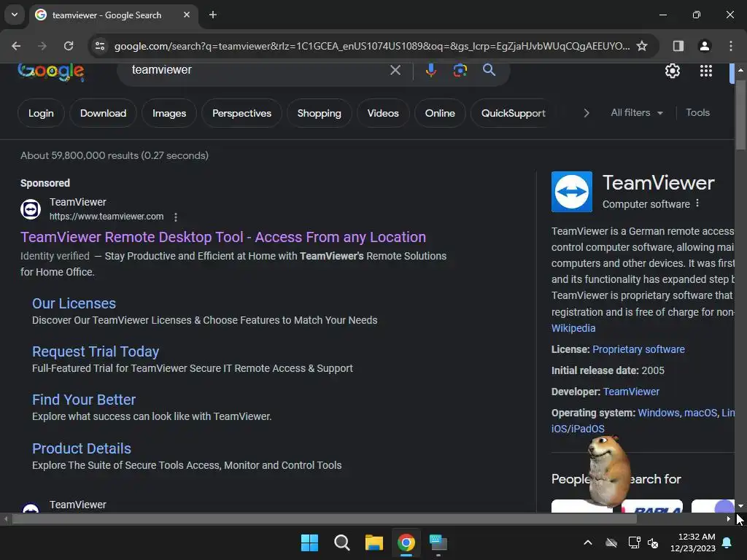Open Chrome side panel
This screenshot has height=560, width=747.
pyautogui.click(x=678, y=46)
